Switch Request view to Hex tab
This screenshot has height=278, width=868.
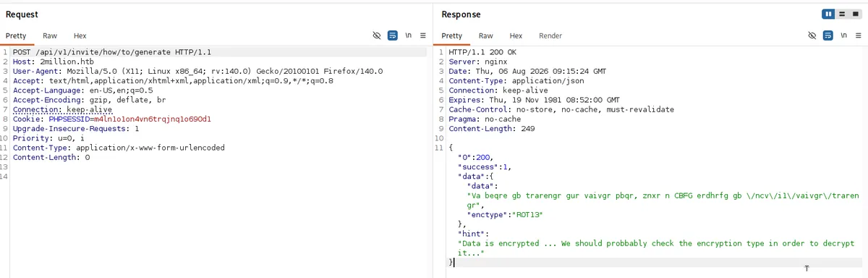[x=80, y=35]
